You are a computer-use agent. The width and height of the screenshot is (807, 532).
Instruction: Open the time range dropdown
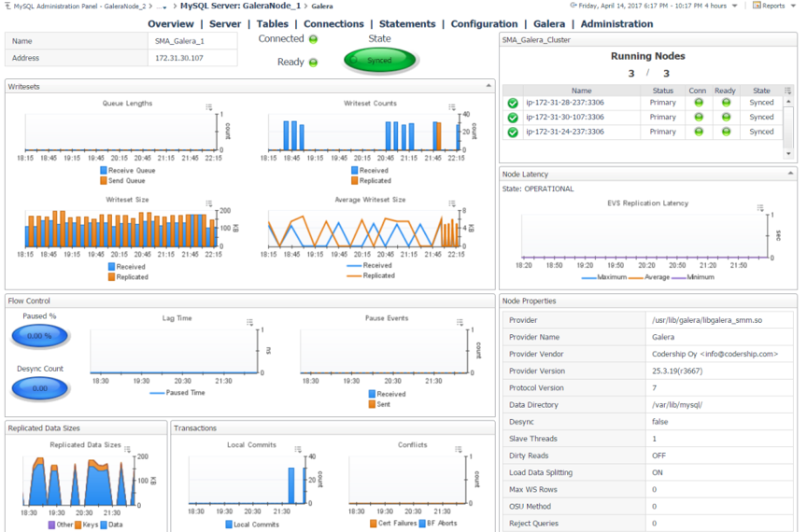pos(734,6)
